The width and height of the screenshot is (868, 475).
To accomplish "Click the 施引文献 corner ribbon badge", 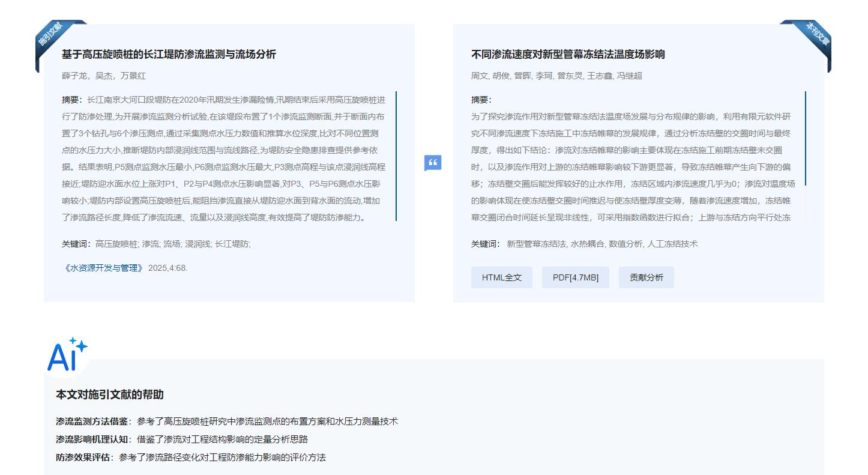I will (52, 35).
